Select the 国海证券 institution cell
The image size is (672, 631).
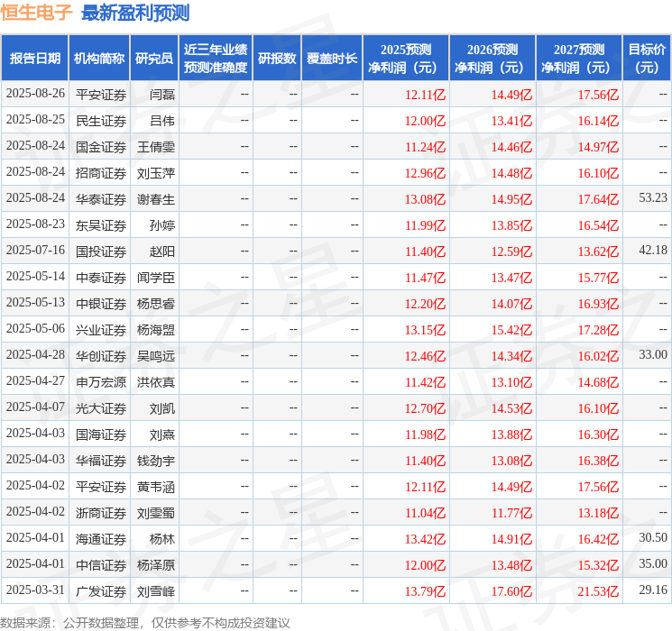(x=101, y=434)
